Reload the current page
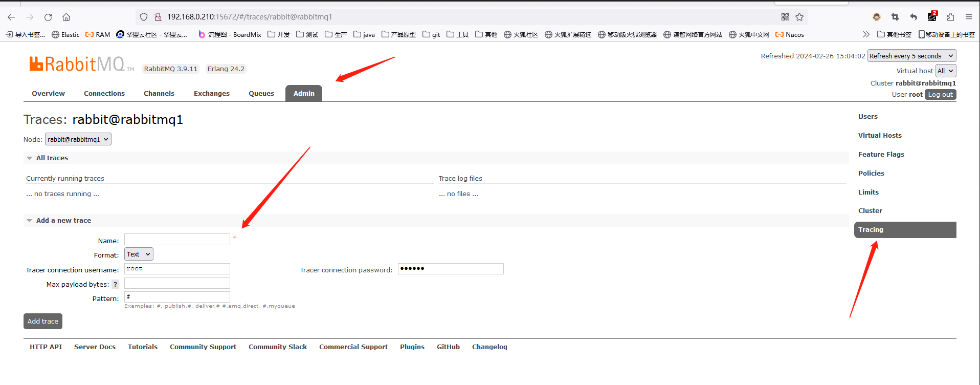 point(48,17)
